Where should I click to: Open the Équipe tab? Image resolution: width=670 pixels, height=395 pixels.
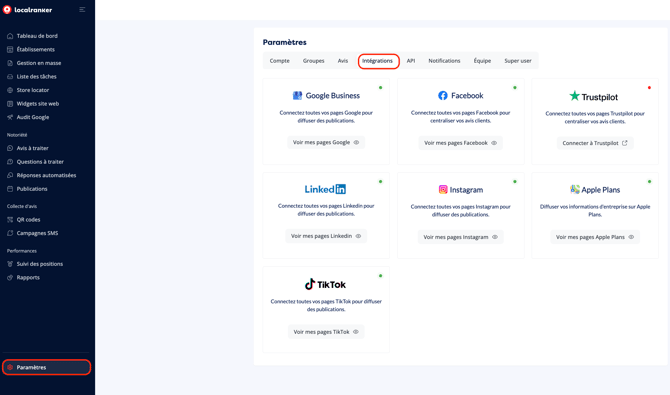point(482,61)
